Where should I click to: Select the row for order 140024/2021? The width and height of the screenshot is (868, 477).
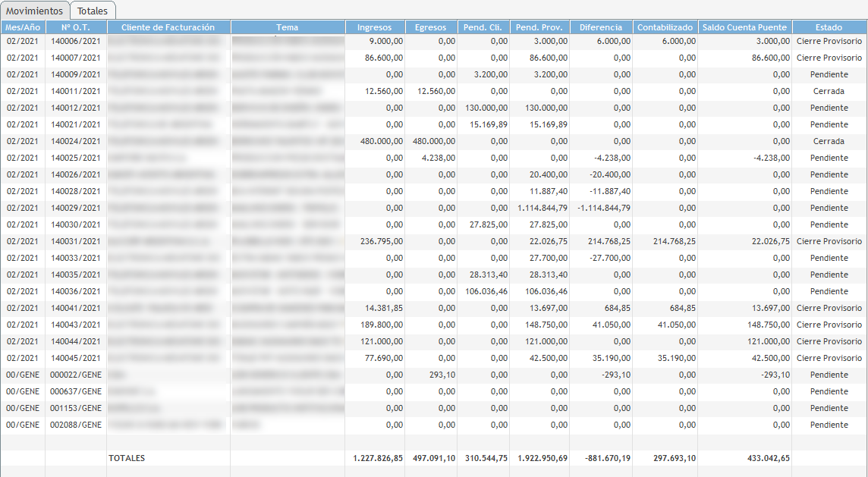(x=76, y=141)
